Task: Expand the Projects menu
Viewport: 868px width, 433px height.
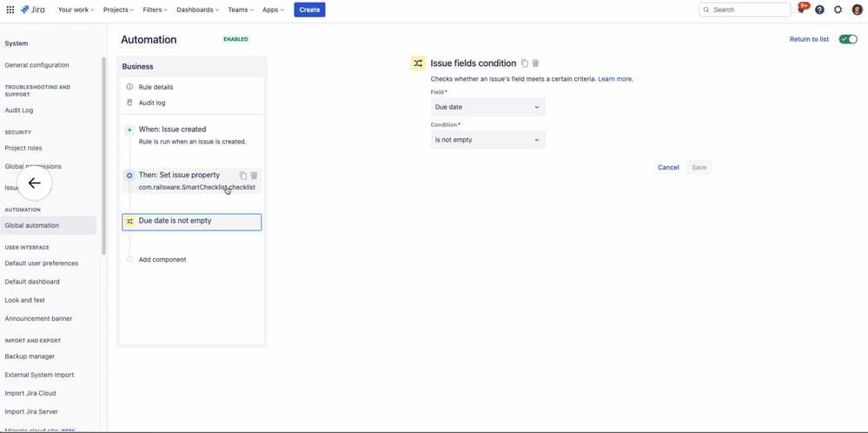Action: pyautogui.click(x=118, y=10)
